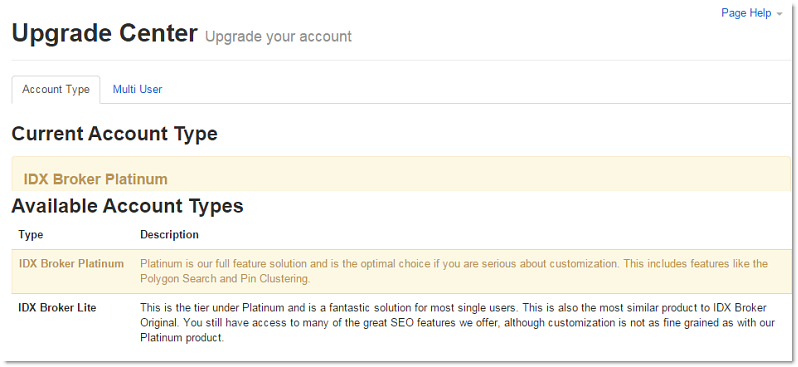Open the Page Help dropdown
The image size is (798, 367).
point(751,13)
